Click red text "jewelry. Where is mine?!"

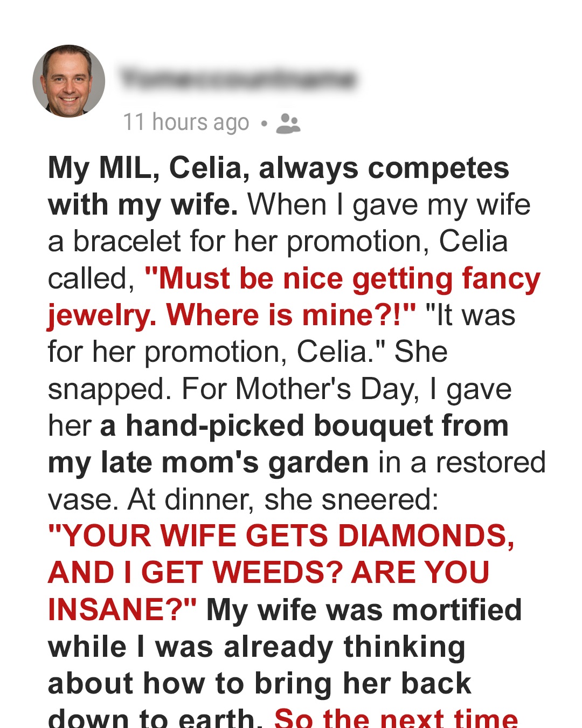click(232, 315)
